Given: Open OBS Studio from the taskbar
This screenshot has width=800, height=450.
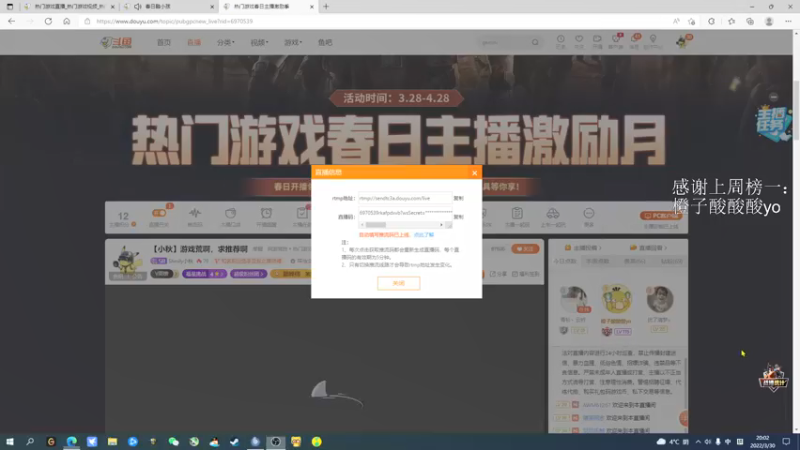Looking at the screenshot, I should point(276,442).
